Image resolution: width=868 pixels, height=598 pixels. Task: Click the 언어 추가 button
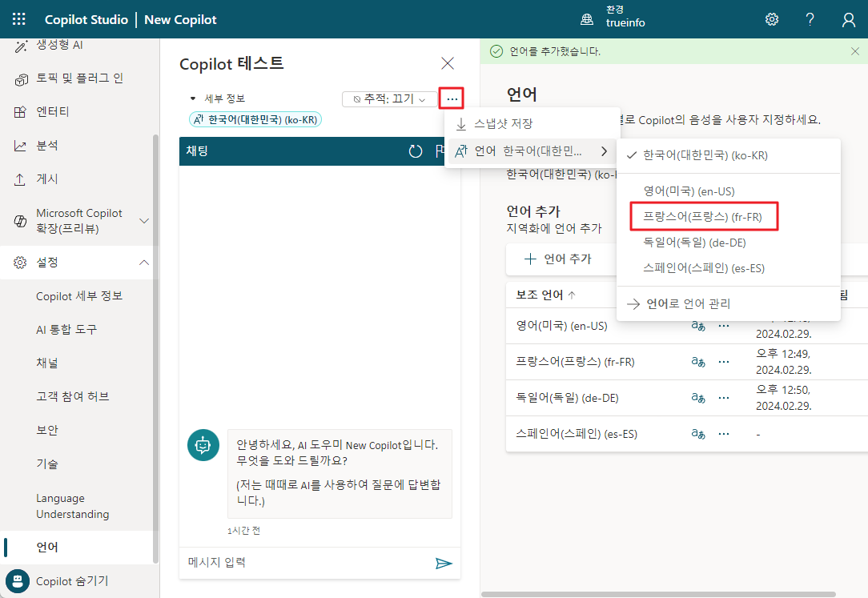558,259
